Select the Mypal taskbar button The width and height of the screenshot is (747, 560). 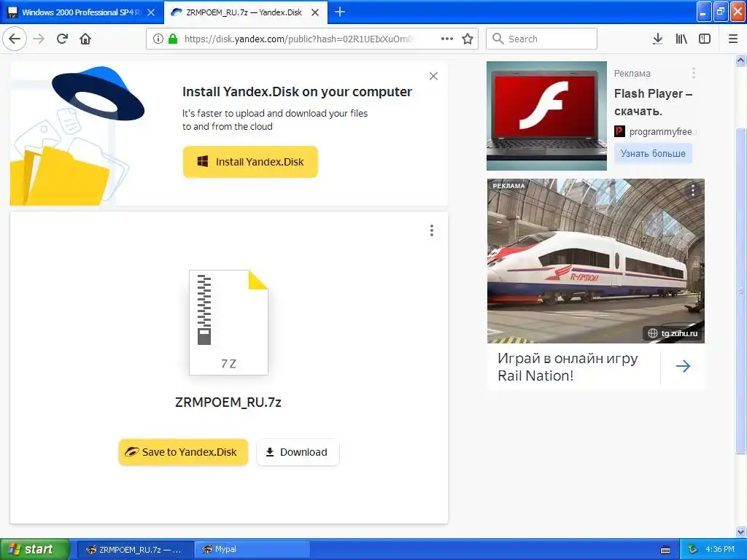[x=252, y=550]
